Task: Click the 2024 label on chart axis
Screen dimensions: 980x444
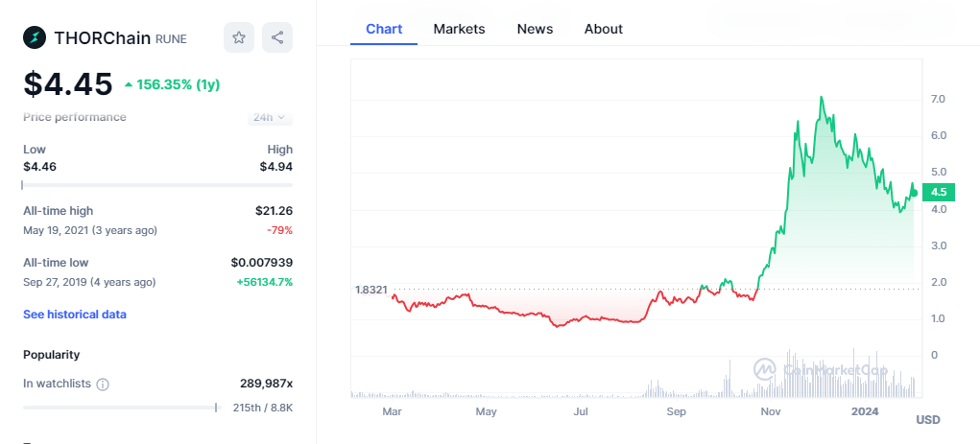Action: [866, 411]
